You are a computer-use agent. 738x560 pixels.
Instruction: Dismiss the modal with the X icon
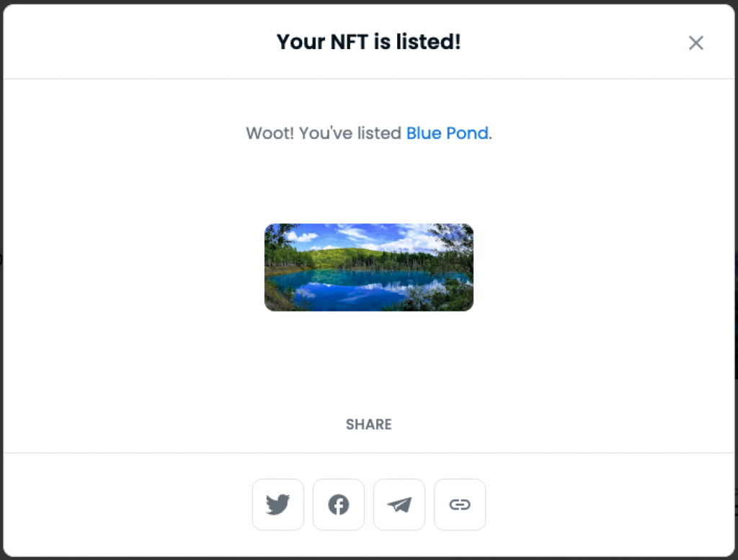point(695,43)
